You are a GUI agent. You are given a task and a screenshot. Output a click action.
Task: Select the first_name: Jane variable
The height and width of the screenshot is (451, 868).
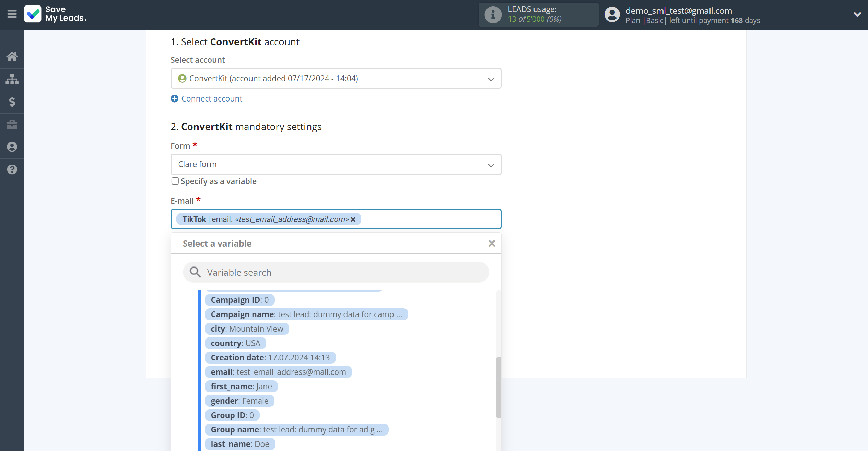click(241, 387)
